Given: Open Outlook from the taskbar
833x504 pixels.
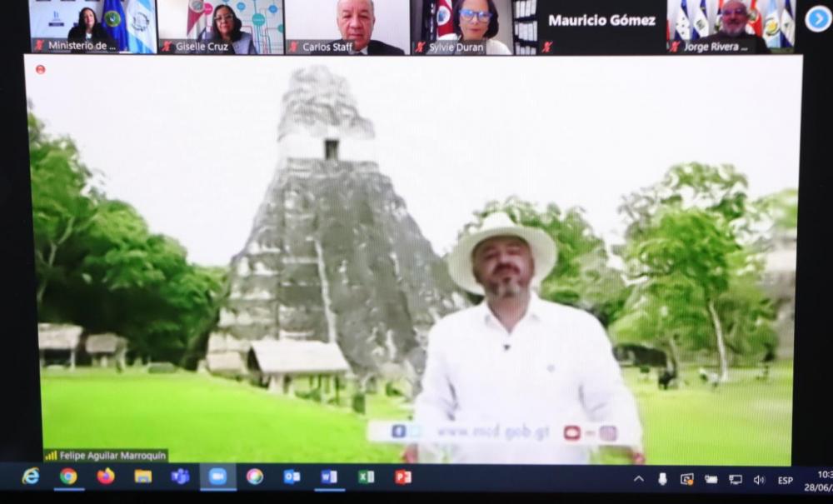Looking at the screenshot, I should (292, 477).
